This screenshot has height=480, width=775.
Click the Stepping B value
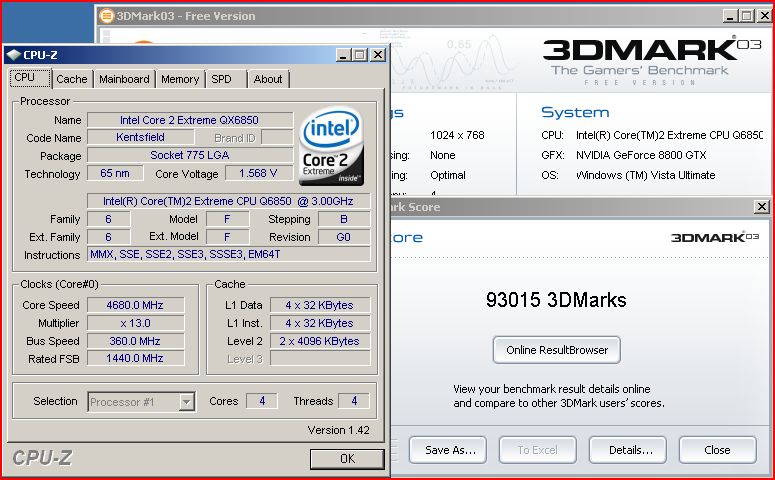point(344,219)
